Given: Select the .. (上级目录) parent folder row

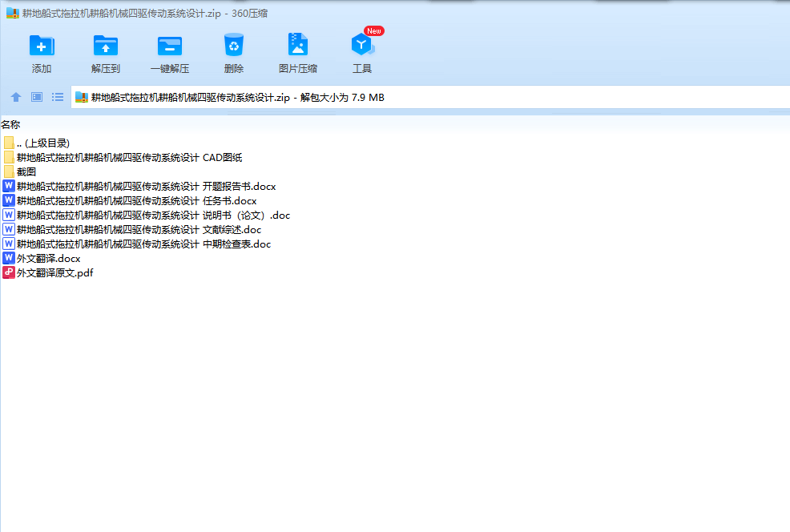Looking at the screenshot, I should tap(36, 143).
